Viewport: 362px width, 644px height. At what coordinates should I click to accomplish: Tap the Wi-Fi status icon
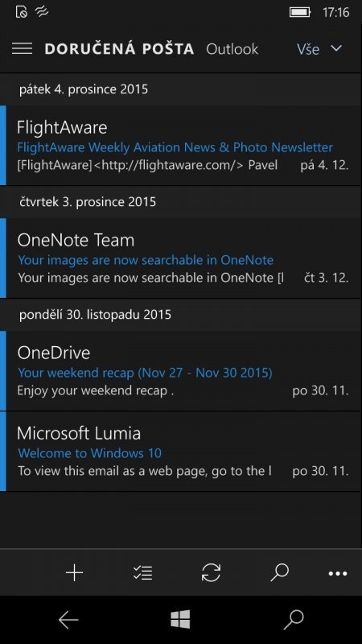click(x=42, y=11)
